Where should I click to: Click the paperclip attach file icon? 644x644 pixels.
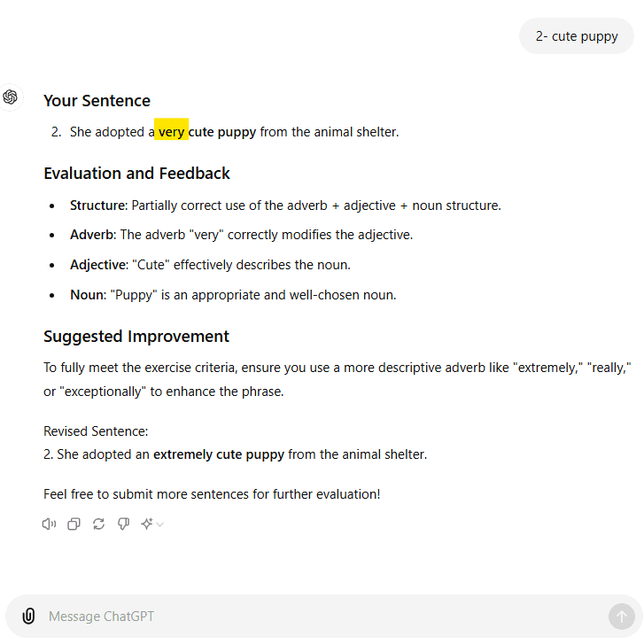point(28,616)
